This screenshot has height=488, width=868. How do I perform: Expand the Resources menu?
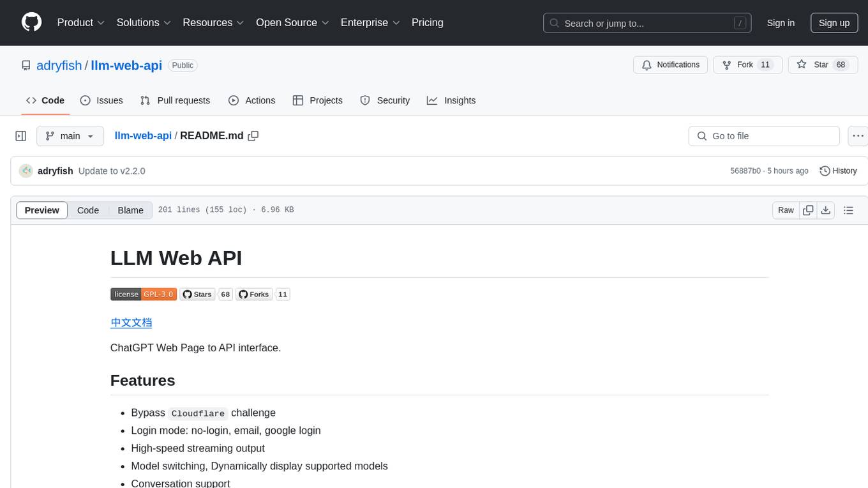[x=213, y=22]
